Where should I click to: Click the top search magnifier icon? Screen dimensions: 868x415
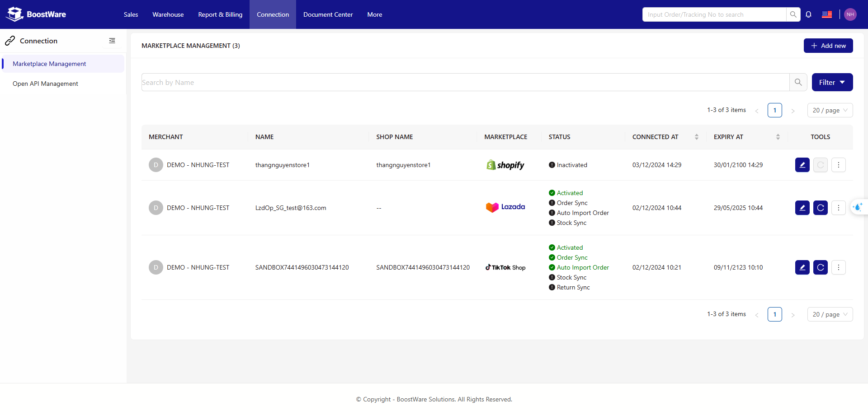[793, 14]
